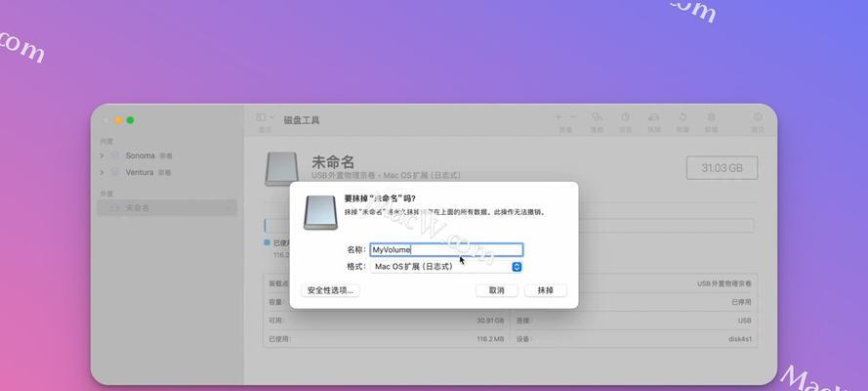868x391 pixels.
Task: Expand the Ventura volume in sidebar
Action: (x=102, y=172)
